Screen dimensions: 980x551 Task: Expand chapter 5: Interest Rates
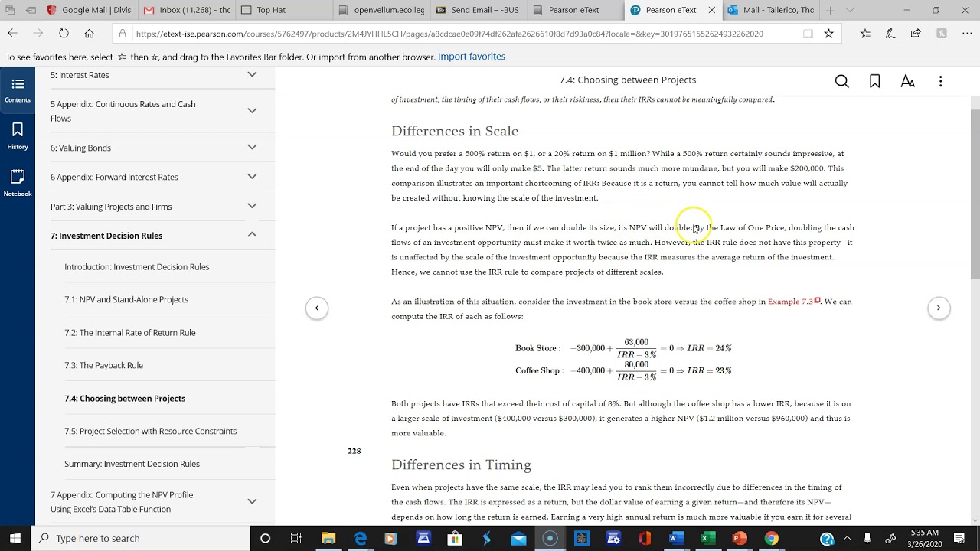click(252, 75)
